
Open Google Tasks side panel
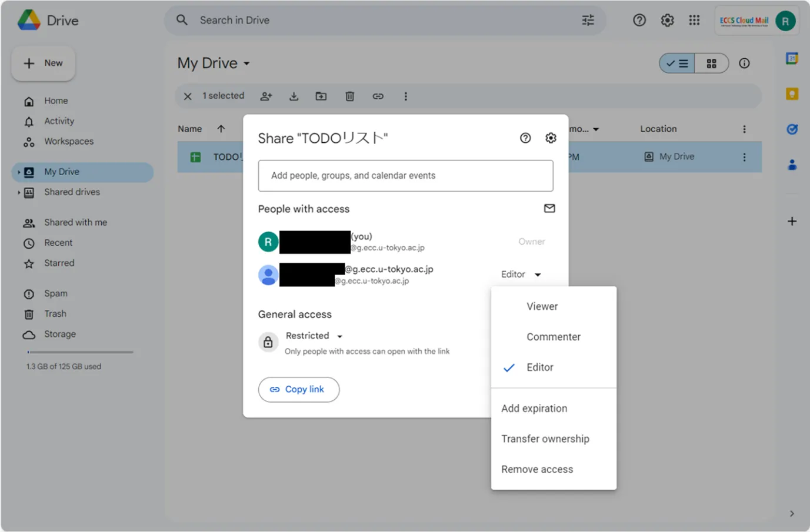[x=792, y=129]
